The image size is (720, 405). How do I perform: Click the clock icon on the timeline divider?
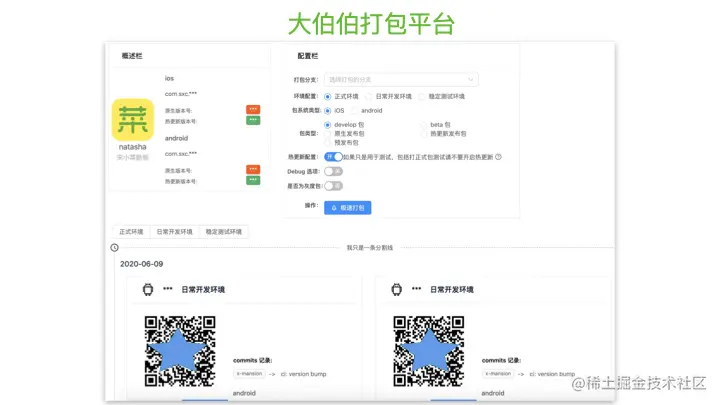click(114, 248)
